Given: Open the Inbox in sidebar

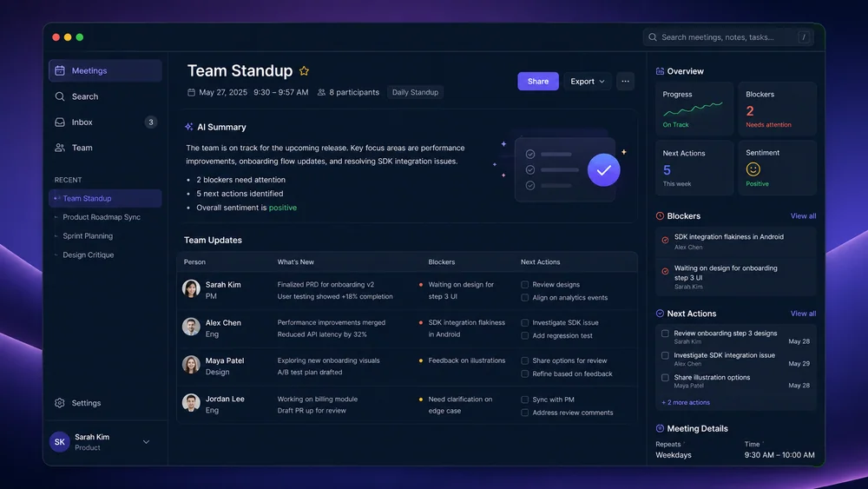Looking at the screenshot, I should click(105, 122).
